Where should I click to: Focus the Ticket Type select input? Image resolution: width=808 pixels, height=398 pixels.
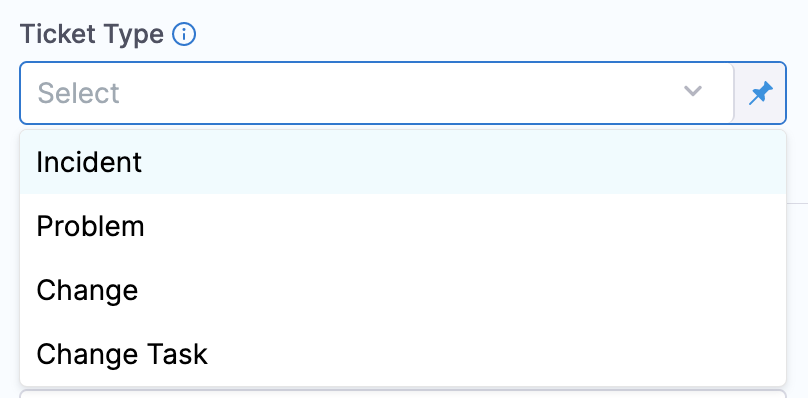click(x=377, y=93)
